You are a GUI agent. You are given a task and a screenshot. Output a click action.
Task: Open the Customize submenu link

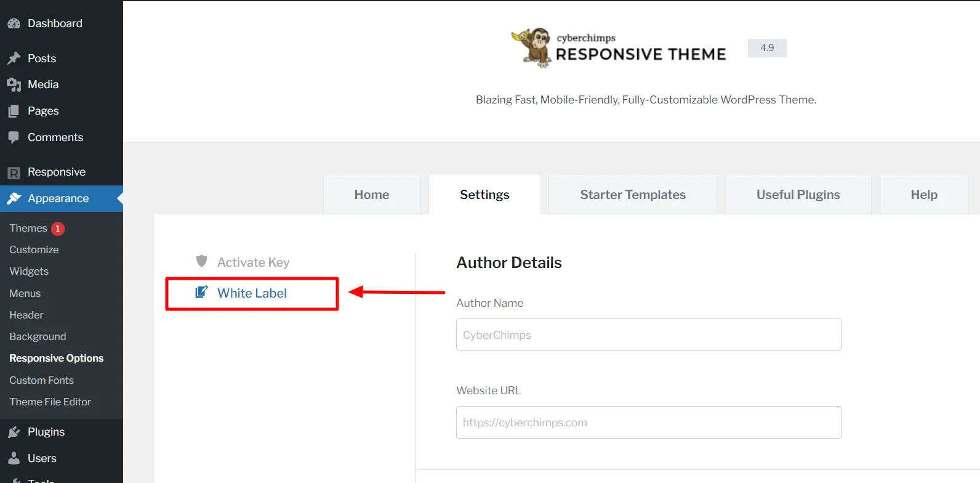[34, 250]
